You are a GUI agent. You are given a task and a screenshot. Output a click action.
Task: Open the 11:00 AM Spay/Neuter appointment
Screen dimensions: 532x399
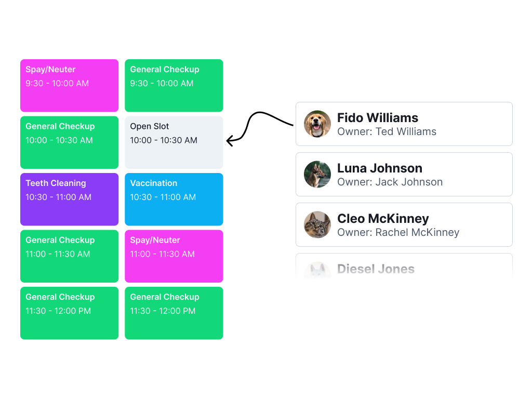174,256
